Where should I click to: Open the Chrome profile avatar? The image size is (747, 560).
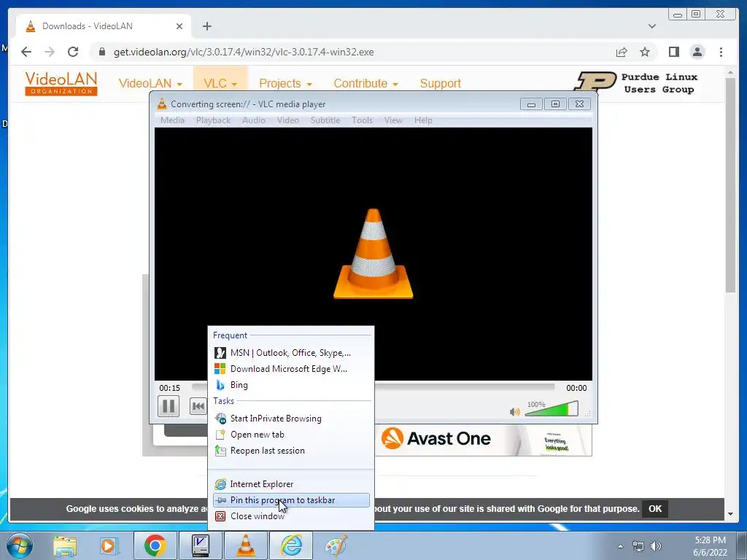[697, 52]
